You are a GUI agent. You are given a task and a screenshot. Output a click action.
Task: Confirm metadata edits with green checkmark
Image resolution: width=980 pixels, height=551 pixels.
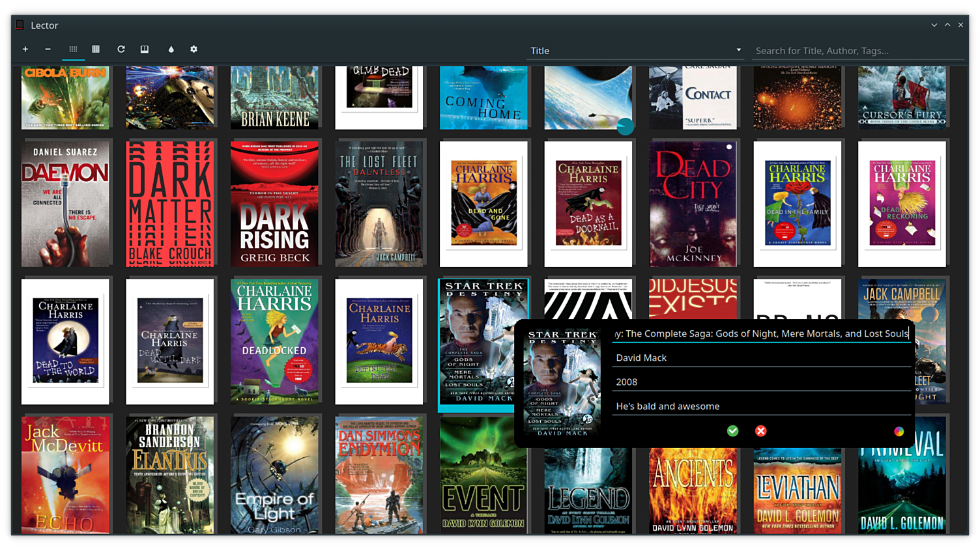tap(732, 431)
